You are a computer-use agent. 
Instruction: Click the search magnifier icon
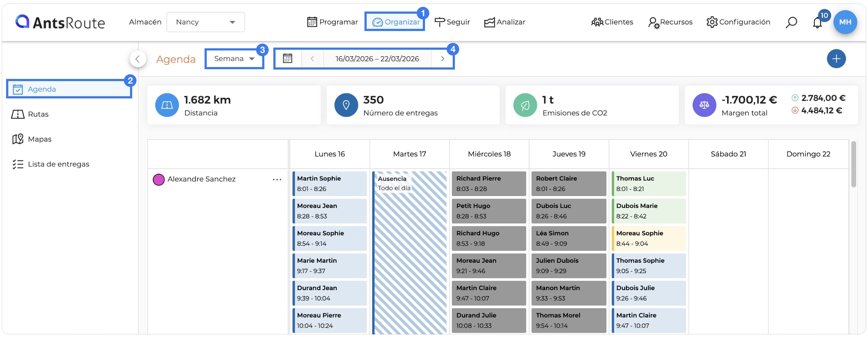(791, 22)
